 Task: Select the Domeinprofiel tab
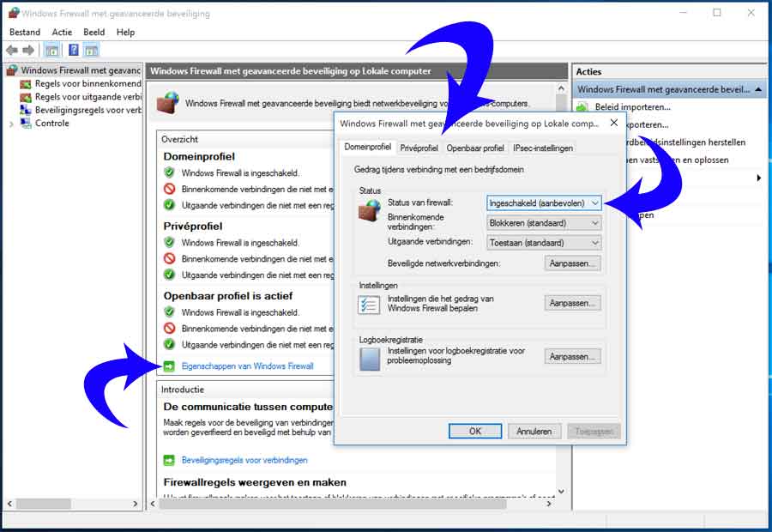[368, 147]
